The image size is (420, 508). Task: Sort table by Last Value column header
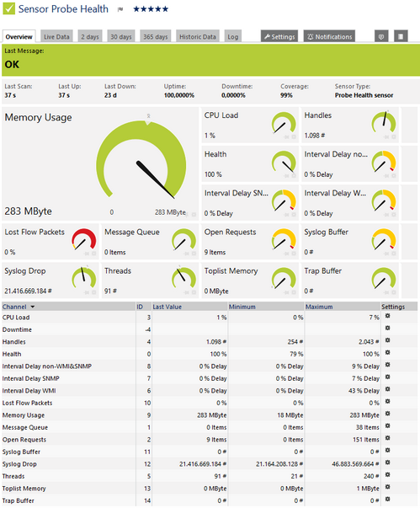[167, 307]
